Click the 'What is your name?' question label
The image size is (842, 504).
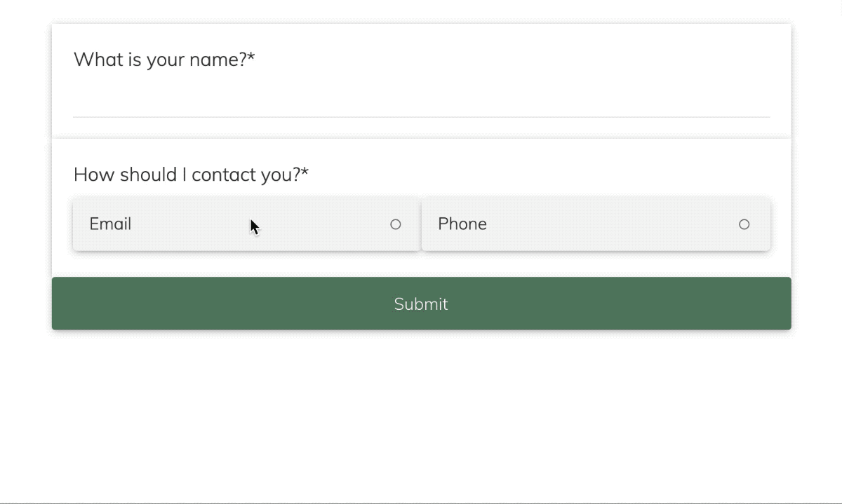point(164,60)
